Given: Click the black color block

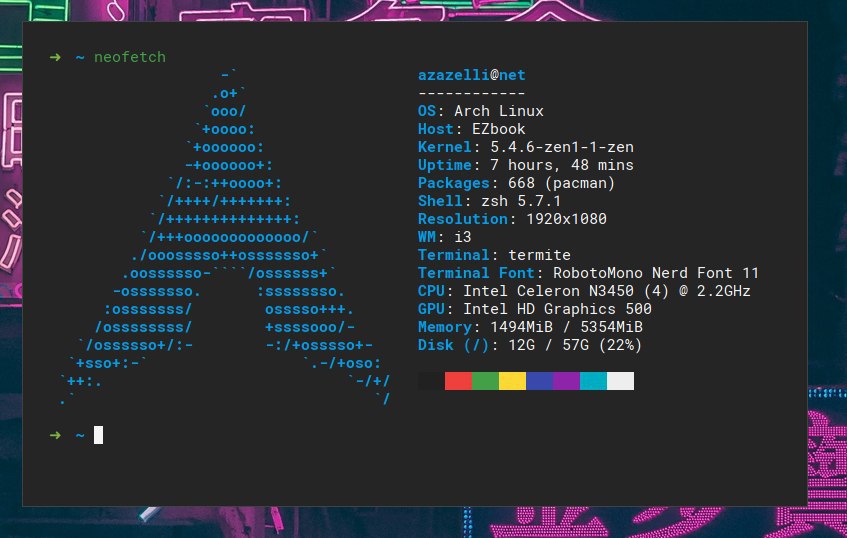Looking at the screenshot, I should (x=431, y=381).
